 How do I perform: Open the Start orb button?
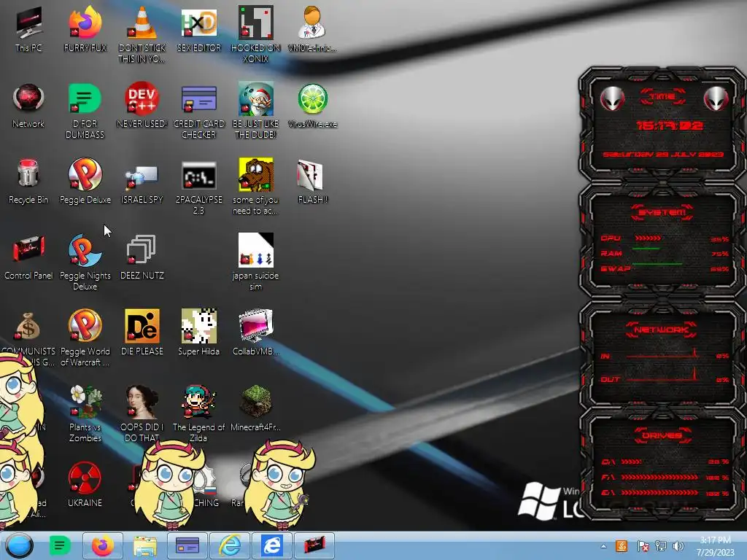pyautogui.click(x=20, y=545)
